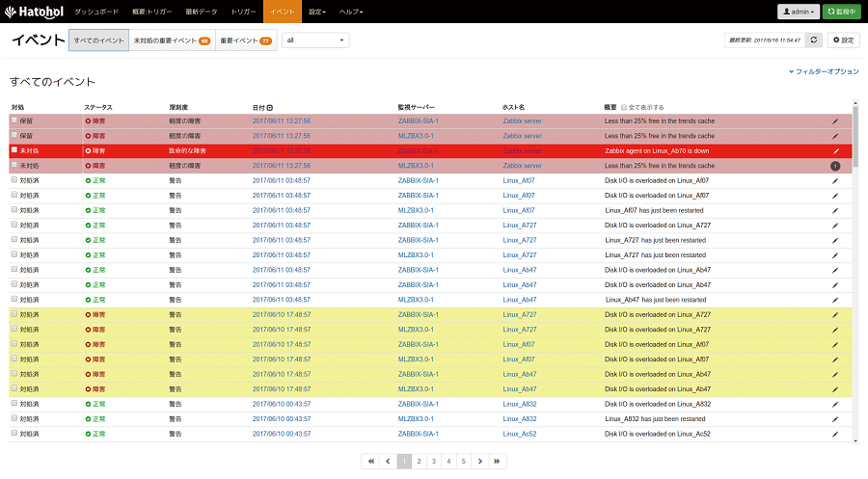Open the dark round badge in fourth row
This screenshot has width=868, height=479.
(835, 166)
